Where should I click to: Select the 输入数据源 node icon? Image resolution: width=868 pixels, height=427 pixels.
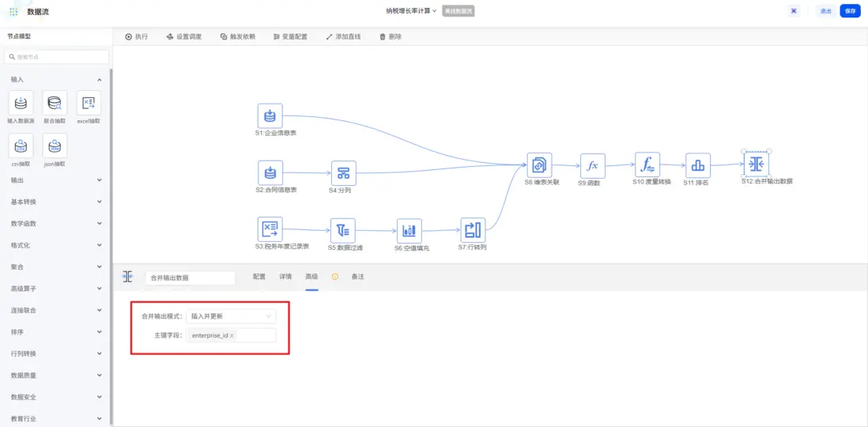[21, 103]
